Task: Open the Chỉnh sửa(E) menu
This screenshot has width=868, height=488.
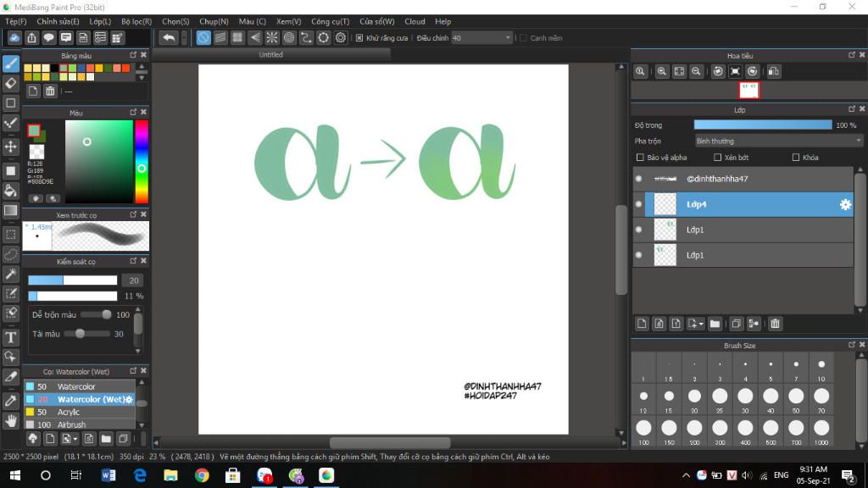Action: click(58, 21)
